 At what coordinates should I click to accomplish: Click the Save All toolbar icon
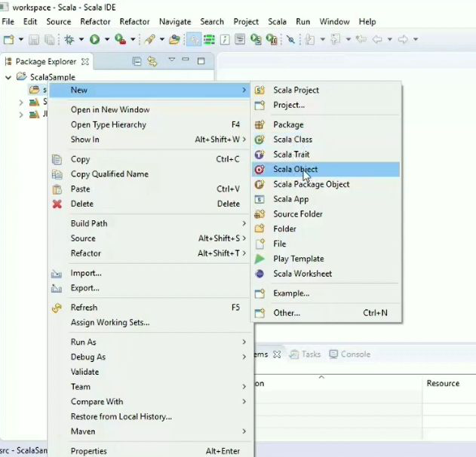point(50,39)
